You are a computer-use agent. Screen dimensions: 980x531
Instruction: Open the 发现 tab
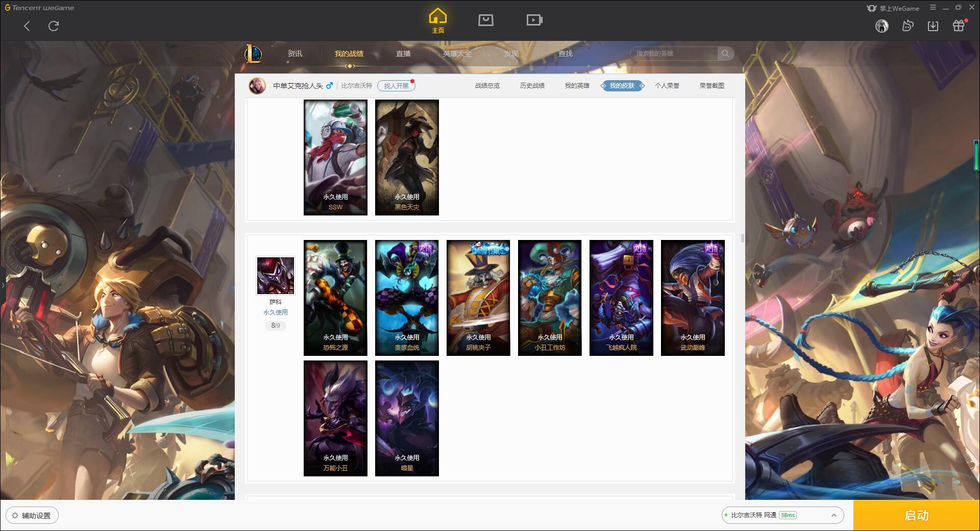pos(511,54)
